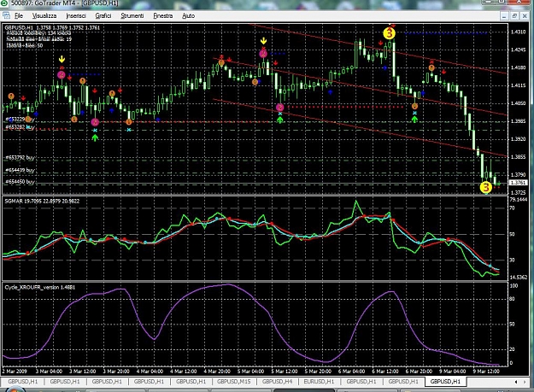The image size is (534, 392).
Task: Select order line #653229 buy label
Action: click(x=20, y=120)
